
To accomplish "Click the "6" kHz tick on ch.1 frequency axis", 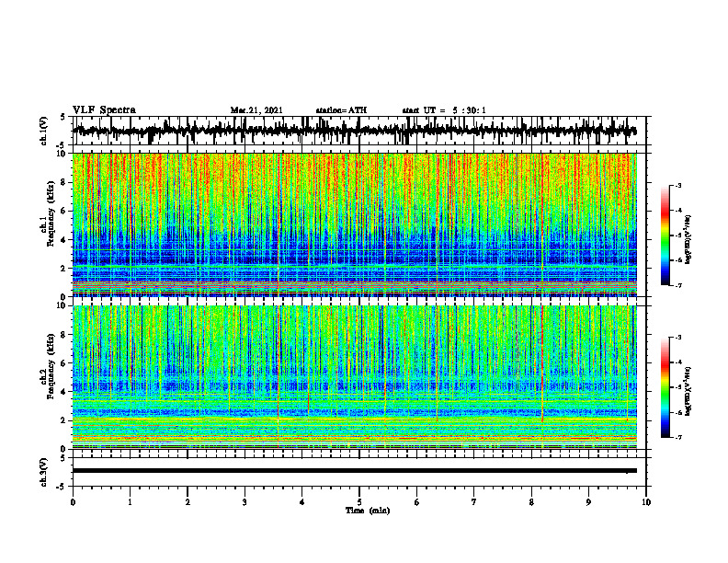I will [x=64, y=211].
